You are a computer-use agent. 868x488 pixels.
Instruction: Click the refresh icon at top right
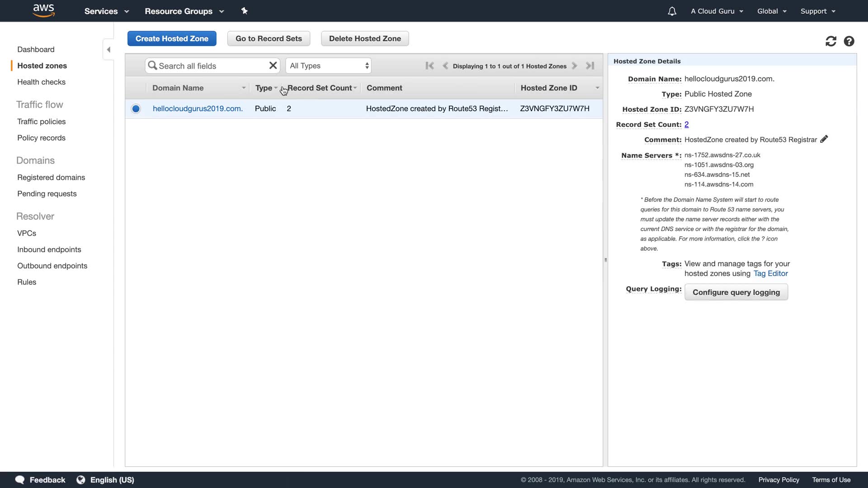coord(830,41)
